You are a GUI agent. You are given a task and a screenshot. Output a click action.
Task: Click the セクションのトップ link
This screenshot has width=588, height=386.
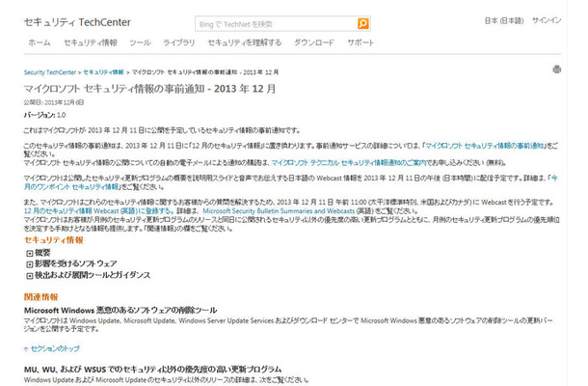[55, 348]
